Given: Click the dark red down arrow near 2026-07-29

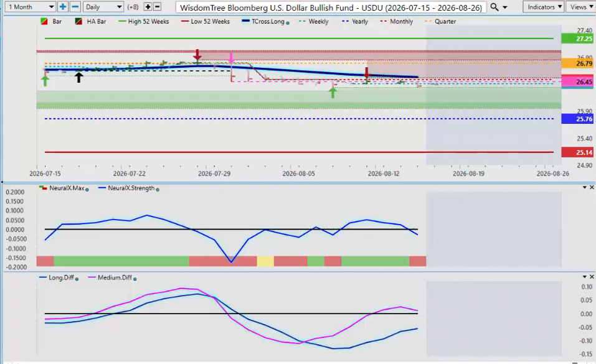Looking at the screenshot, I should pyautogui.click(x=197, y=55).
